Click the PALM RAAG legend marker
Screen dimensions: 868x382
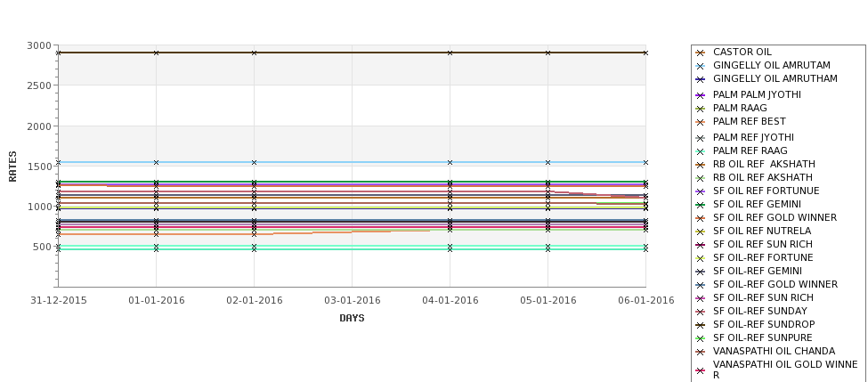coord(700,109)
